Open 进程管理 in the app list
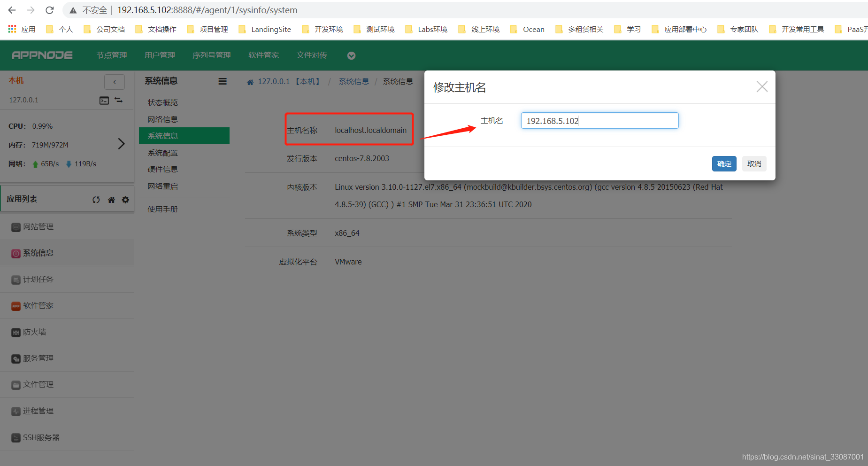868x466 pixels. [x=67, y=411]
